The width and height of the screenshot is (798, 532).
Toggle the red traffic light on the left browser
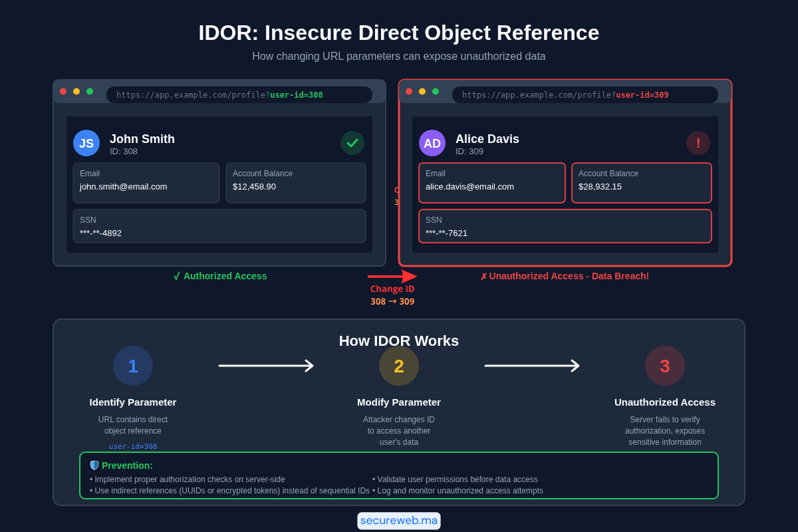[x=63, y=91]
